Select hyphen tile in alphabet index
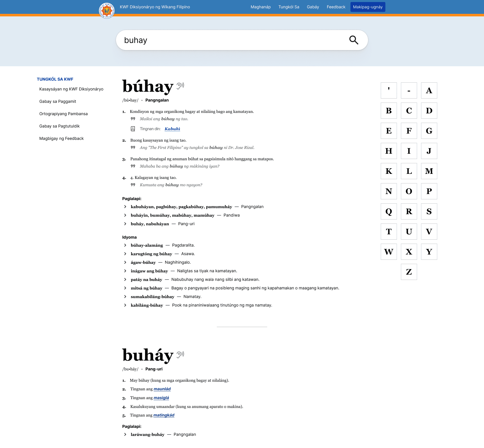Viewport: 484px width, 448px height. (409, 90)
